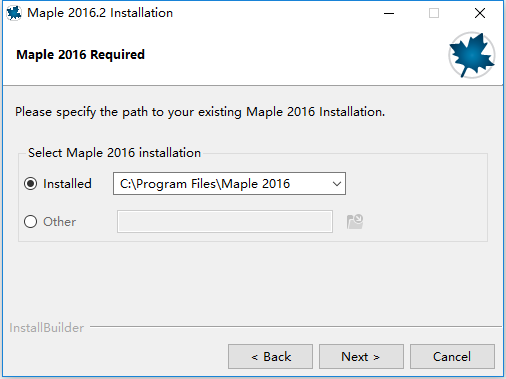Click the Maple 2016.2 Installation window title
Viewport: 506px width, 379px height.
[100, 13]
